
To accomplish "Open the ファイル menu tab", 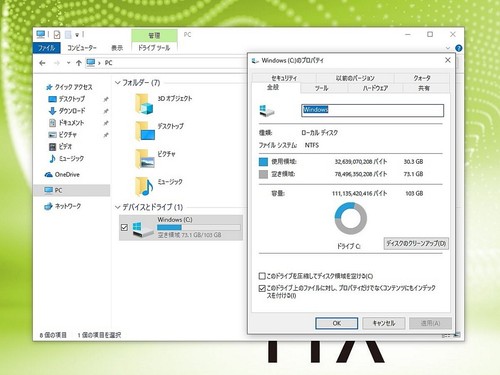I will coord(47,48).
